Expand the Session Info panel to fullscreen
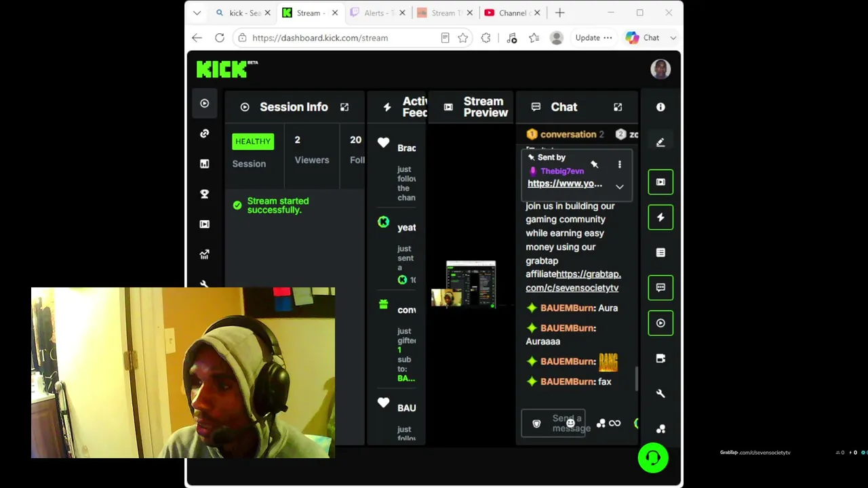This screenshot has width=868, height=488. pyautogui.click(x=344, y=107)
